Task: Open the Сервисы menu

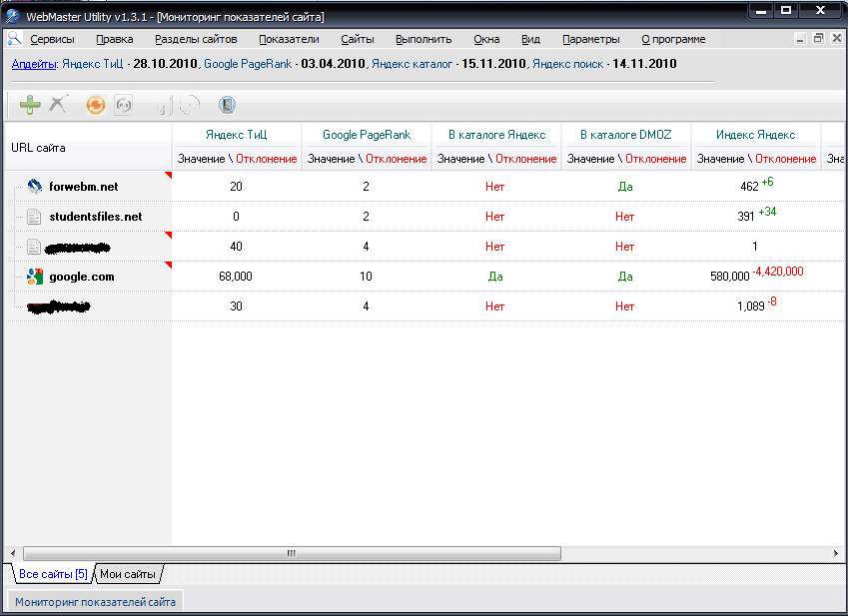Action: pyautogui.click(x=52, y=40)
